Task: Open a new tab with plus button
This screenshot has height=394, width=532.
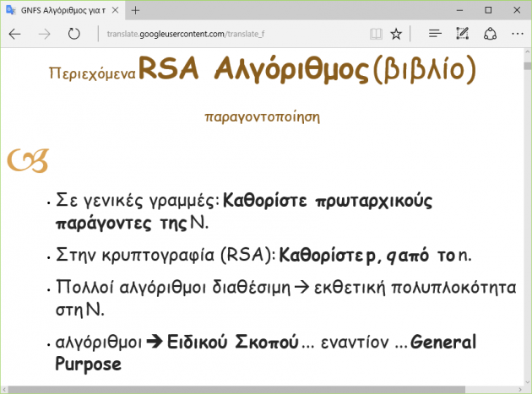Action: tap(135, 10)
